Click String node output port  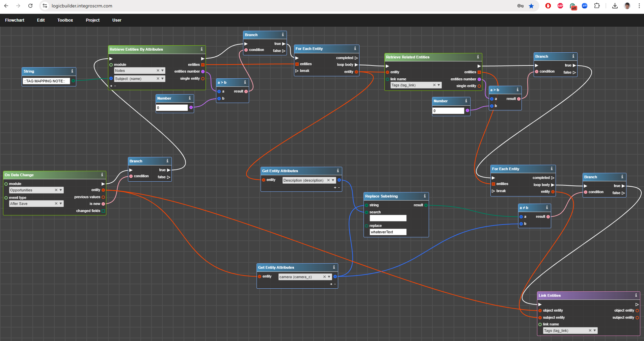pos(73,81)
